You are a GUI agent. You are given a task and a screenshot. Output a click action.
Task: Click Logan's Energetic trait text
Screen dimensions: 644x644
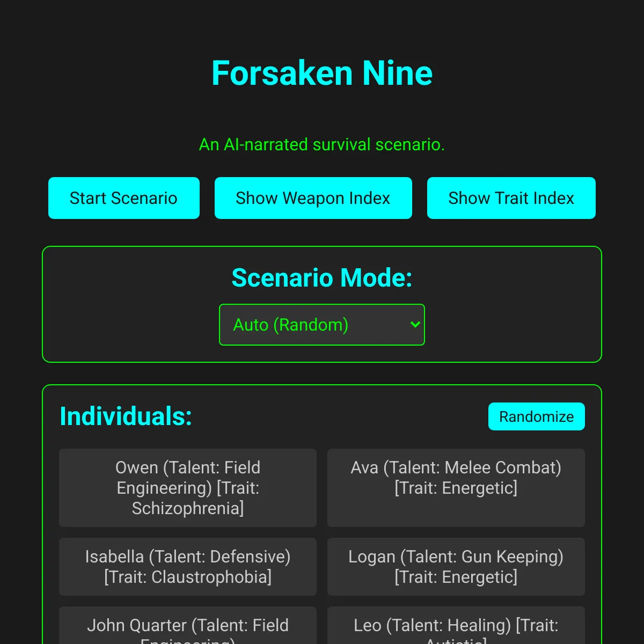coord(456,577)
